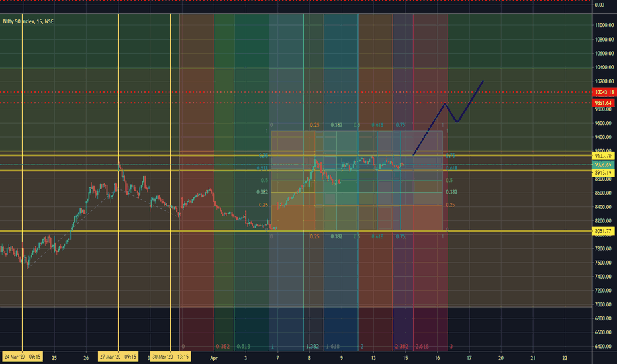
Task: Click the 0.00 value at top of axis
Action: pyautogui.click(x=599, y=5)
